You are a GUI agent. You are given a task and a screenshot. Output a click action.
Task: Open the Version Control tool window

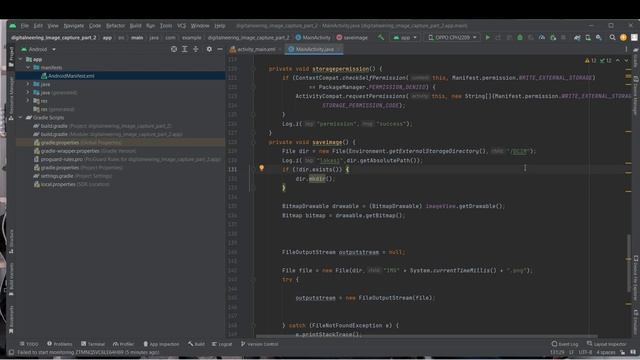coord(260,344)
